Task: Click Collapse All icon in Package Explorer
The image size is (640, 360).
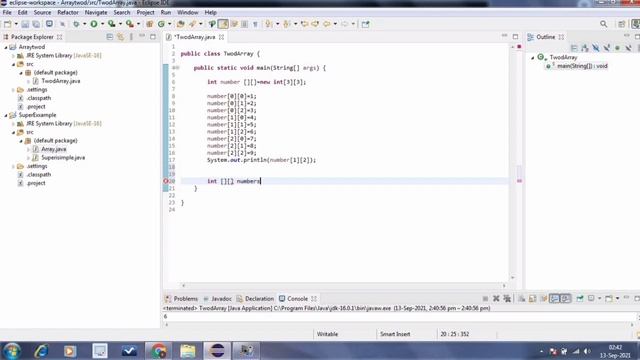Action: point(109,37)
